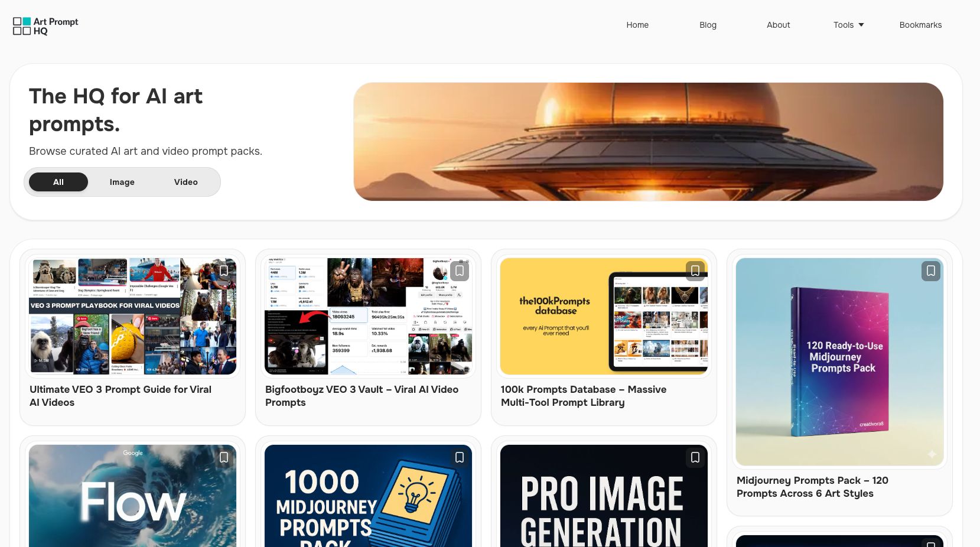Open the Home navigation link

click(x=637, y=25)
